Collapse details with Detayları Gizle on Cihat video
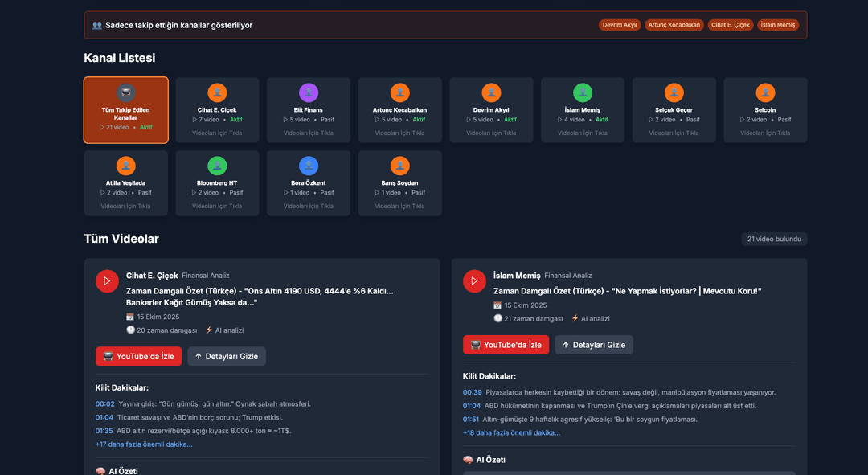 227,356
